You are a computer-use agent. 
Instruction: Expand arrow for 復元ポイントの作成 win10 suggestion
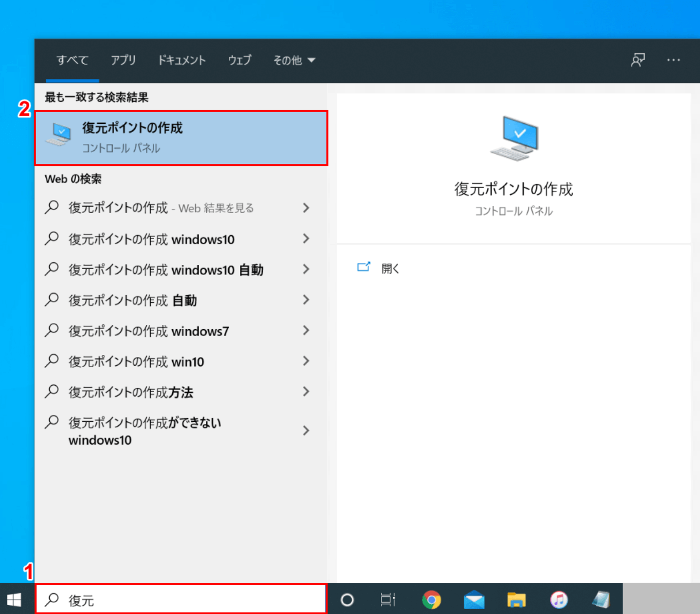click(306, 361)
